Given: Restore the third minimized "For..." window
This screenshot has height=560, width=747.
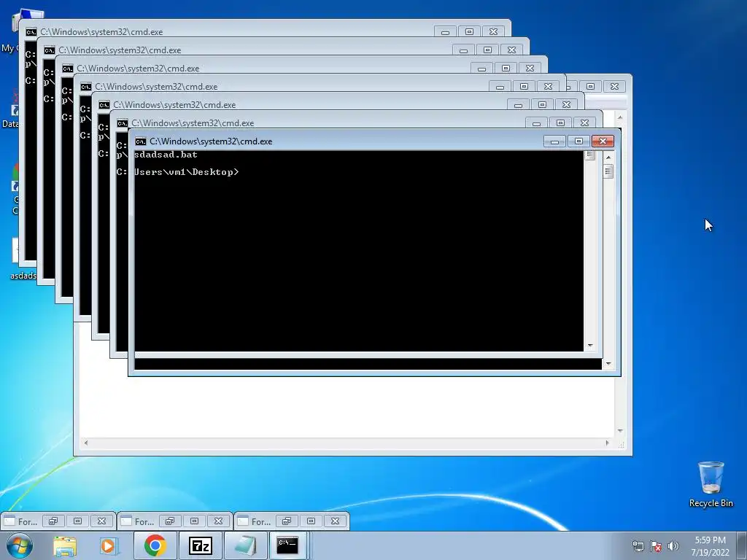Looking at the screenshot, I should 287,521.
